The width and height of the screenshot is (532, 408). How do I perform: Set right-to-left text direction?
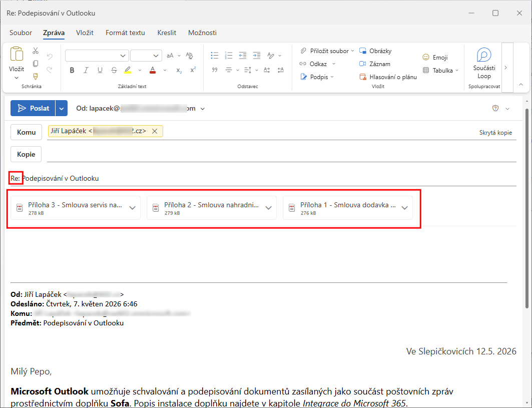pyautogui.click(x=281, y=70)
